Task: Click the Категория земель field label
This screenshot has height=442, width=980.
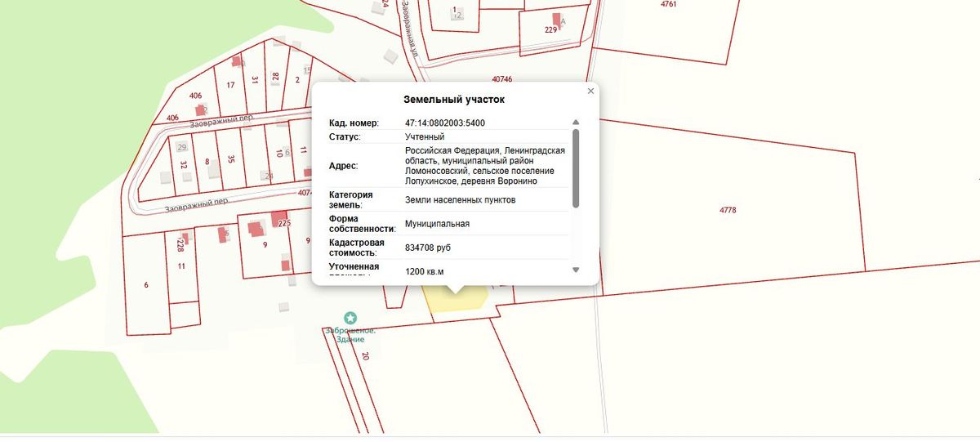Action: pos(351,200)
